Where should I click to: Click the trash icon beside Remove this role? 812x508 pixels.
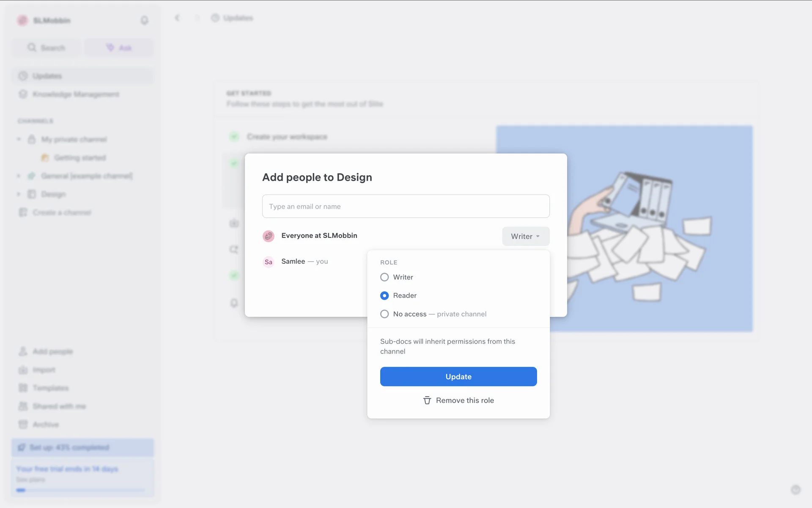click(427, 400)
